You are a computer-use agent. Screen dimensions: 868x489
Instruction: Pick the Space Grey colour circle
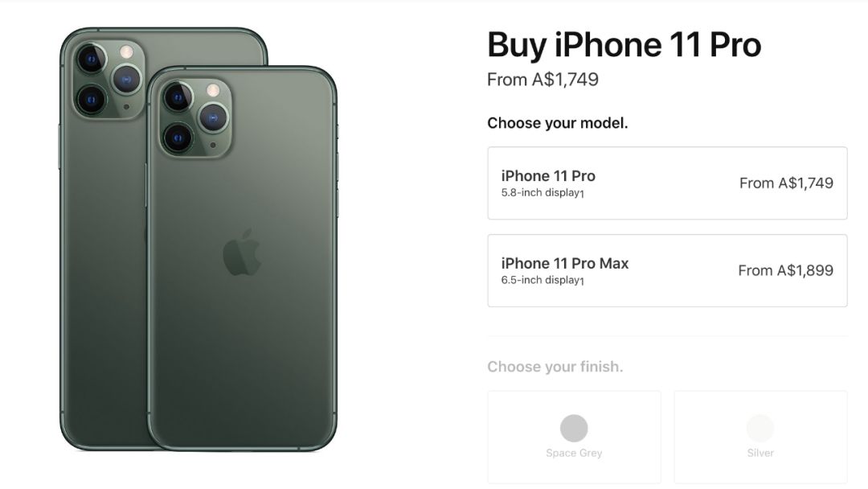(574, 428)
